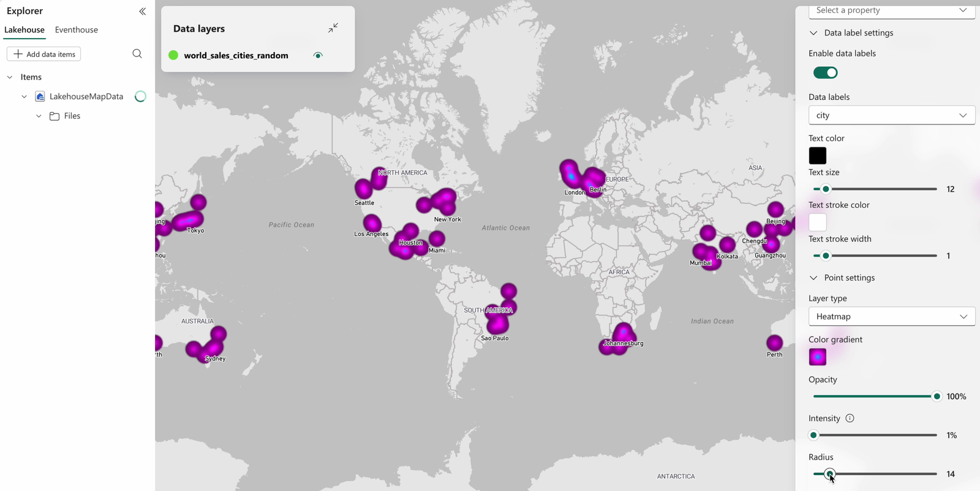Open the Intensity info tooltip icon
The image size is (980, 491).
pyautogui.click(x=850, y=418)
